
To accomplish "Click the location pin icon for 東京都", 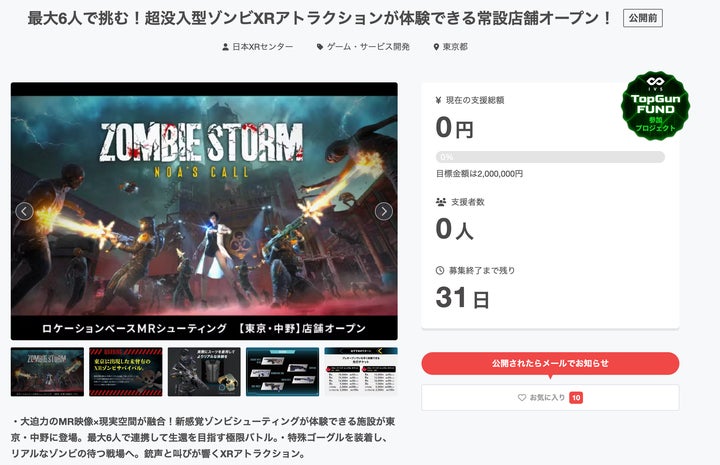I will coord(436,47).
